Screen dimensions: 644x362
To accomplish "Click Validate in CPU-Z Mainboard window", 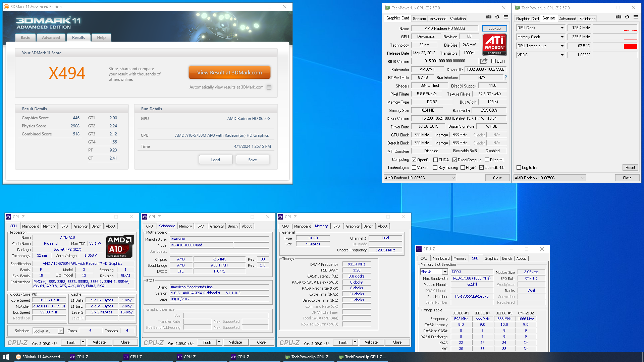I will (x=235, y=342).
